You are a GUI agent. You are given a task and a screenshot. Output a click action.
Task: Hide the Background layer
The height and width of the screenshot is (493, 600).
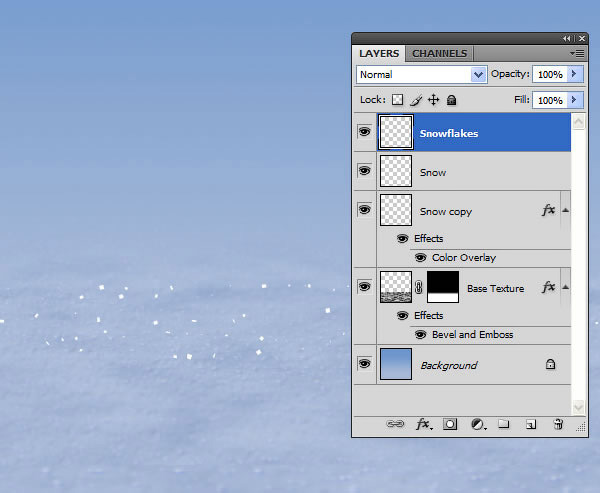click(x=364, y=363)
